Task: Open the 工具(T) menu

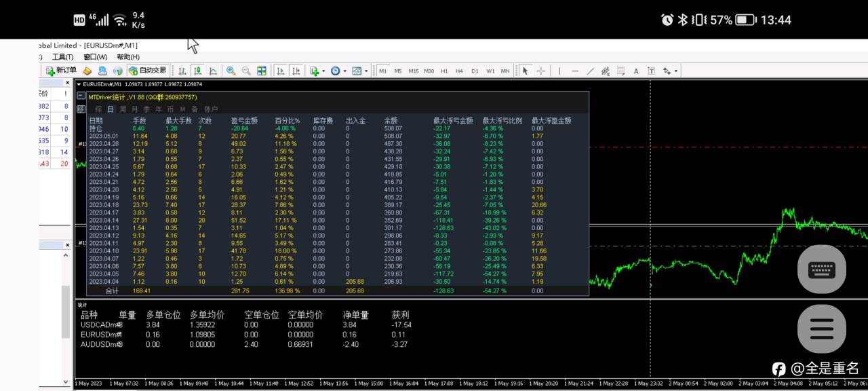Action: [x=63, y=57]
